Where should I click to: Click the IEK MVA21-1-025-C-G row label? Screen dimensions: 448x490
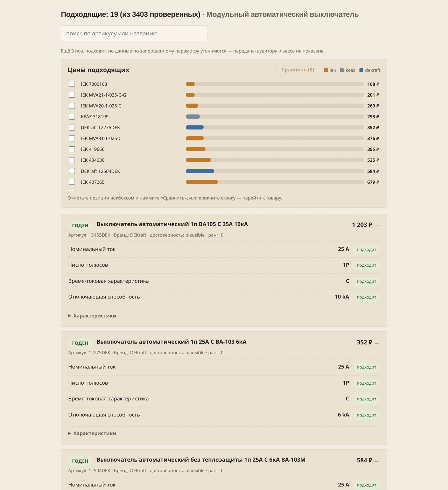(104, 95)
